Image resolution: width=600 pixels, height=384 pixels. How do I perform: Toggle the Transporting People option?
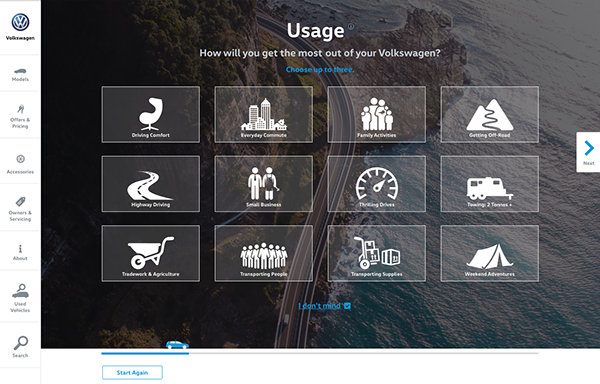click(264, 253)
